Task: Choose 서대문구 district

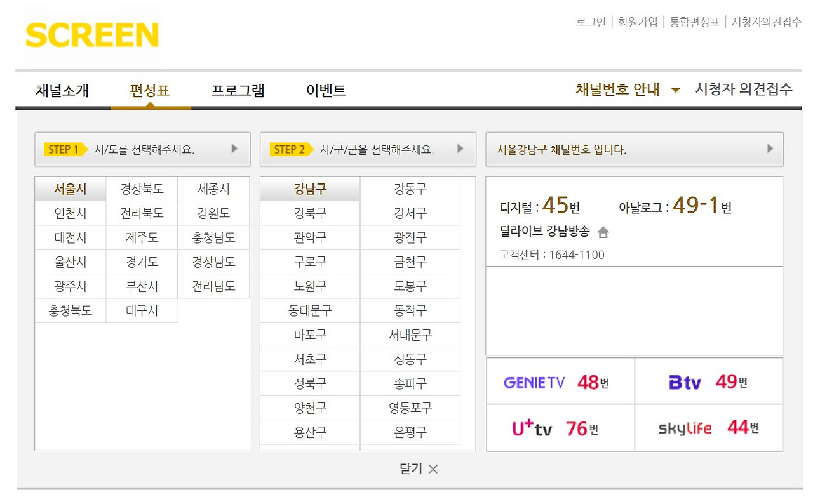Action: point(410,335)
